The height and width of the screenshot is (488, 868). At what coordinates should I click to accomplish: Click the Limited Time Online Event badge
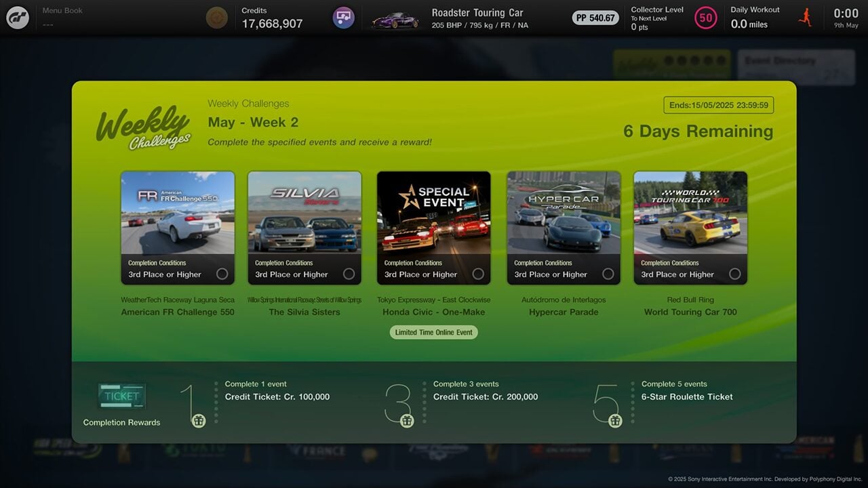click(434, 332)
